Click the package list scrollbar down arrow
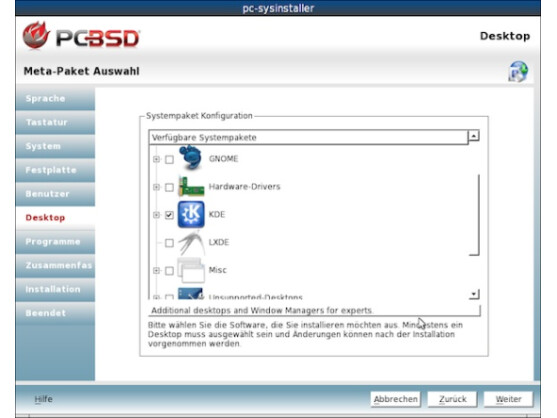The width and height of the screenshot is (557, 418). (x=474, y=294)
